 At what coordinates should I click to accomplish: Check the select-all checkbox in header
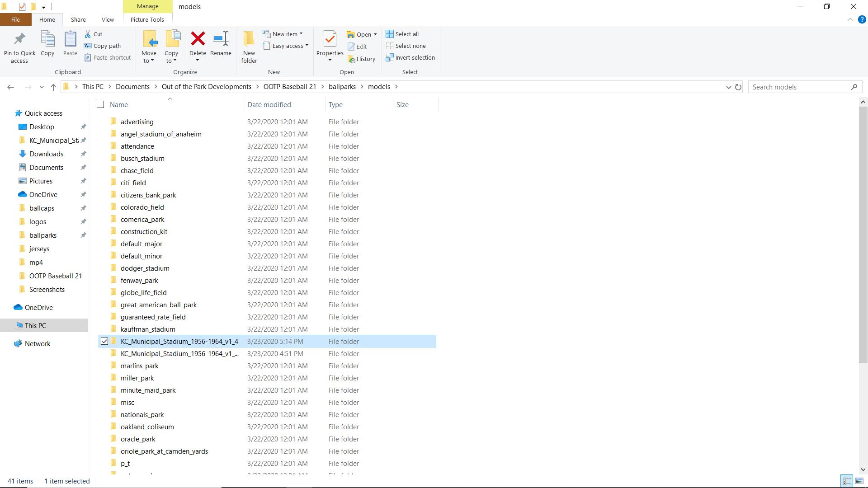100,104
